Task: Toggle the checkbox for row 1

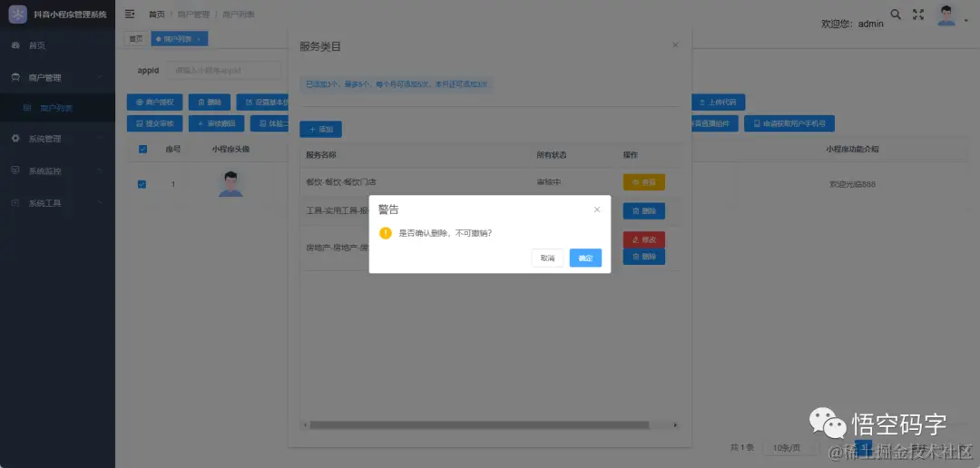Action: tap(142, 184)
